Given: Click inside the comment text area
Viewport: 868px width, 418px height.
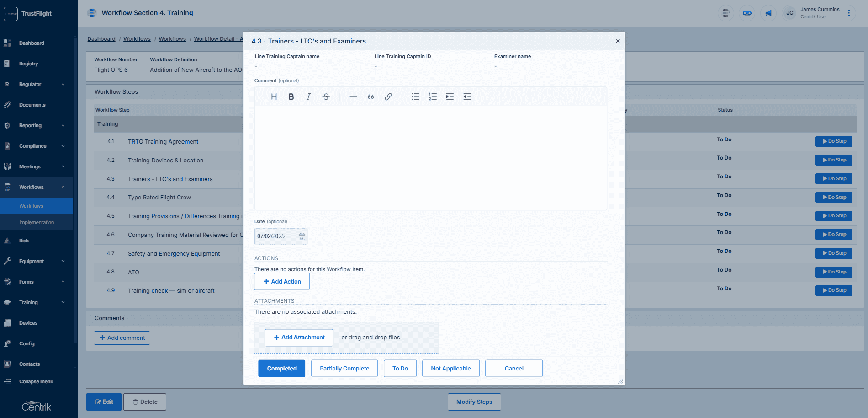Looking at the screenshot, I should click(430, 158).
